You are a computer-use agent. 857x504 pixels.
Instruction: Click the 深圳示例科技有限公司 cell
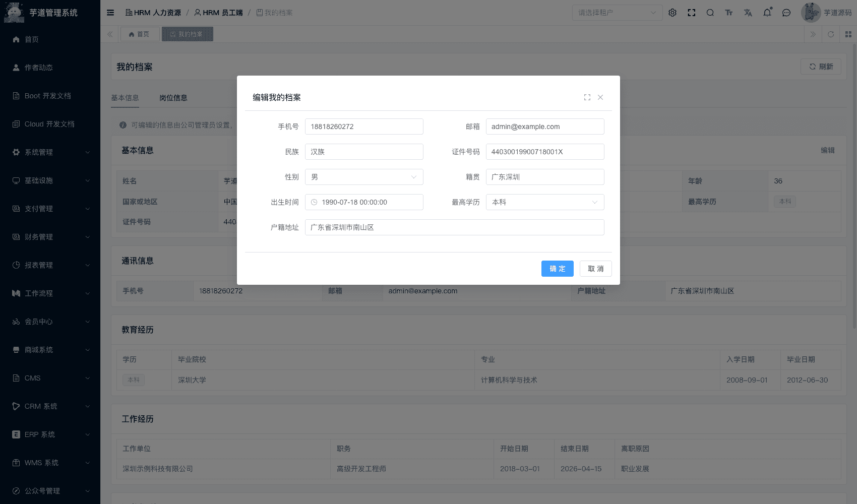pos(223,469)
